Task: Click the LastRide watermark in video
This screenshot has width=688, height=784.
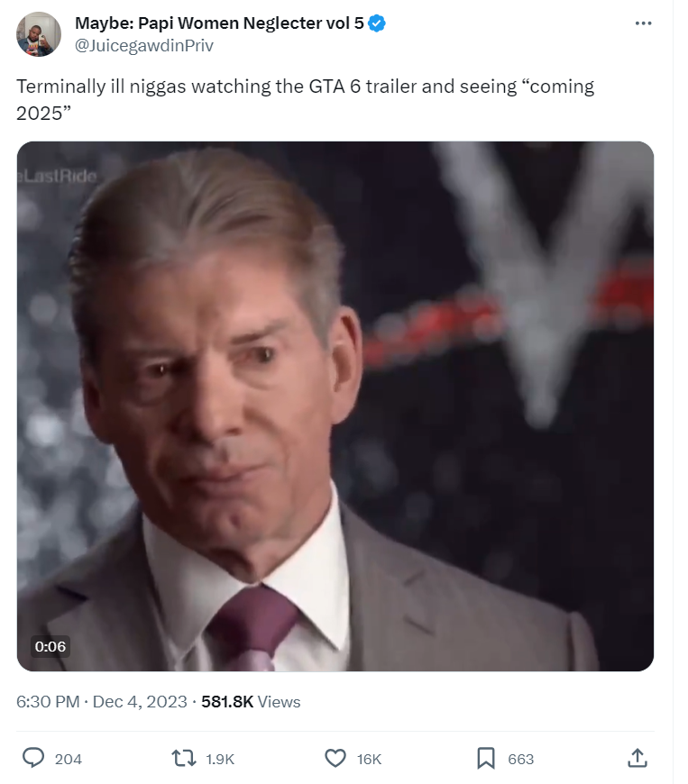Action: tap(57, 176)
